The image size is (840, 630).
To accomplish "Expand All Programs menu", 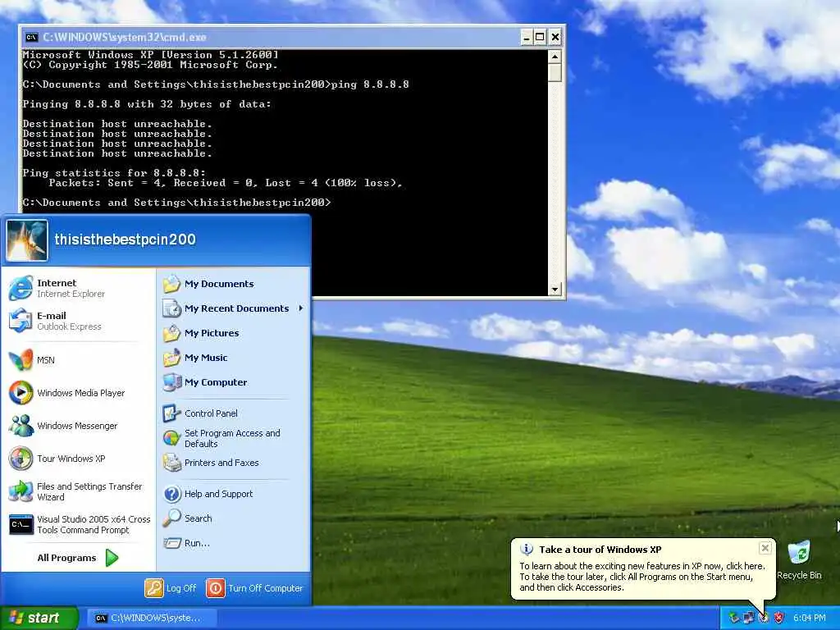I will pyautogui.click(x=78, y=558).
